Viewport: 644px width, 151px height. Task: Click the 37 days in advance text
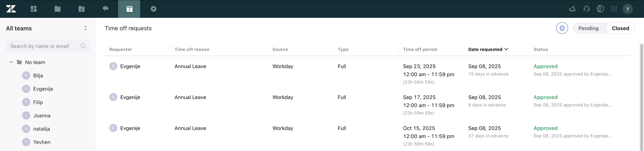[488, 136]
